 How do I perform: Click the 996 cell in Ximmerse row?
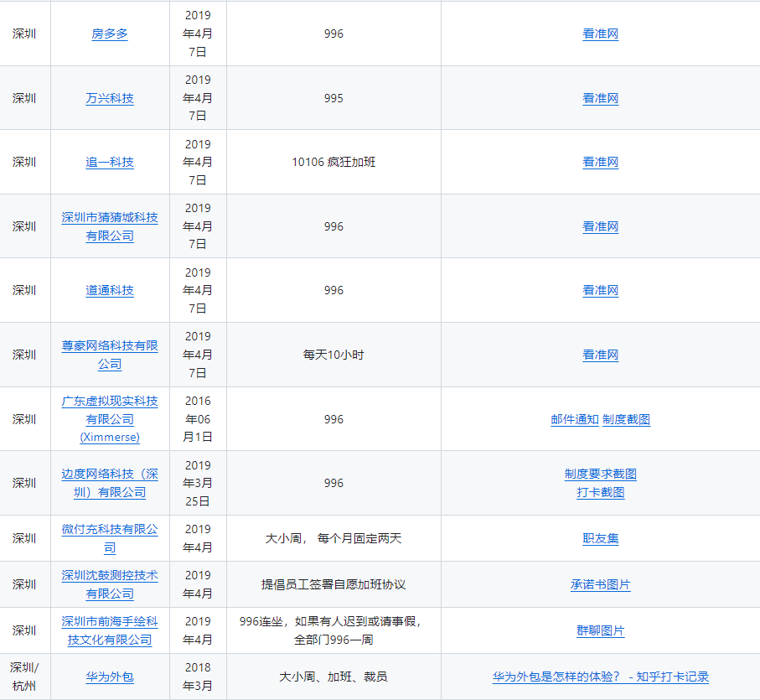(x=333, y=419)
